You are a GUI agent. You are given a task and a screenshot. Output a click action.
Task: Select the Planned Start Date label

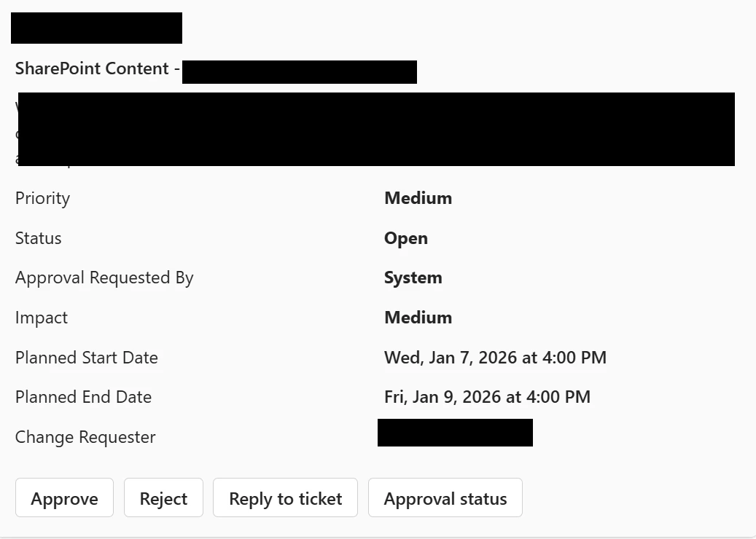[x=86, y=358]
